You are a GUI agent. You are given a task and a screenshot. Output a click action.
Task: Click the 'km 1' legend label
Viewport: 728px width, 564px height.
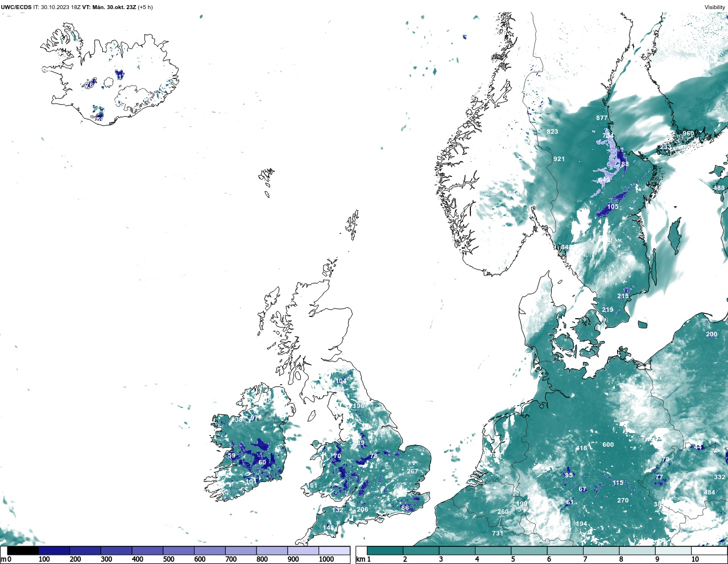click(x=363, y=559)
